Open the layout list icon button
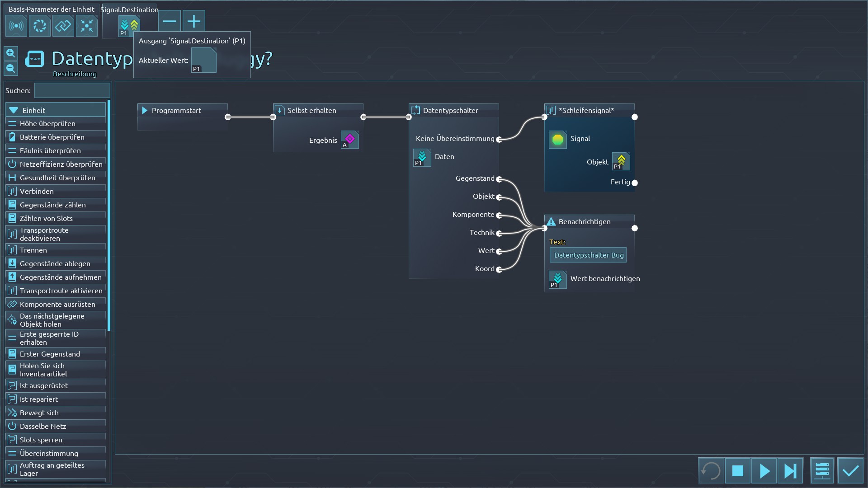This screenshot has height=488, width=868. (x=822, y=471)
